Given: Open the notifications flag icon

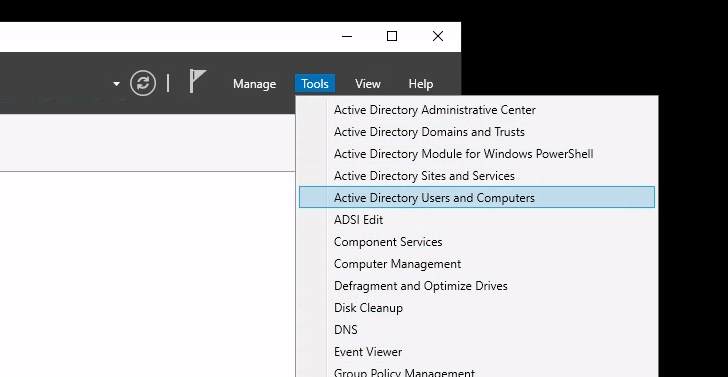Looking at the screenshot, I should pyautogui.click(x=197, y=81).
